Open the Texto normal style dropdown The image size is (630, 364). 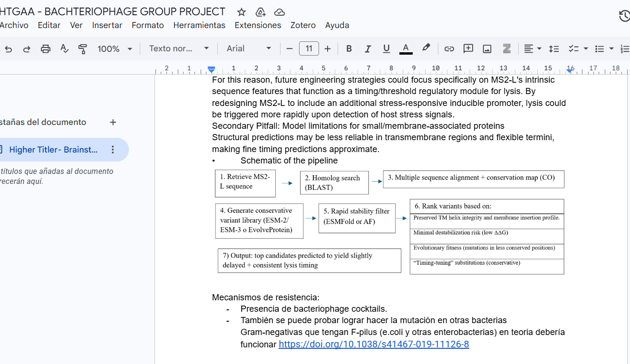(x=179, y=48)
